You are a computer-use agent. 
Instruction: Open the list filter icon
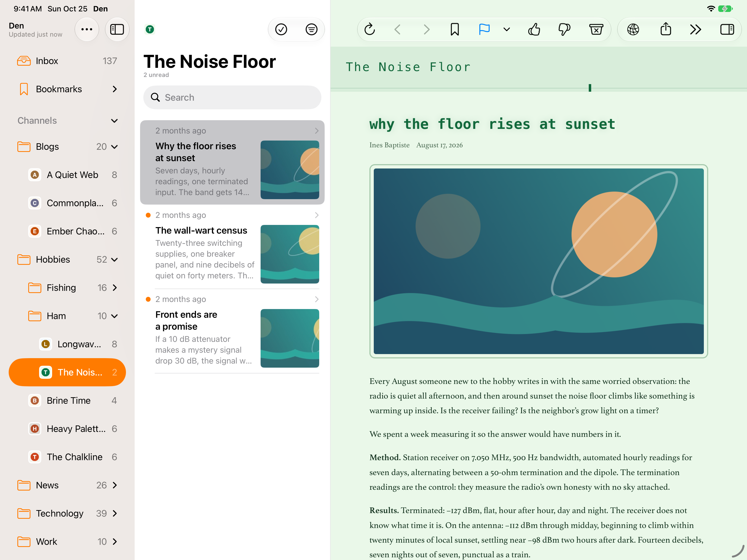(311, 29)
